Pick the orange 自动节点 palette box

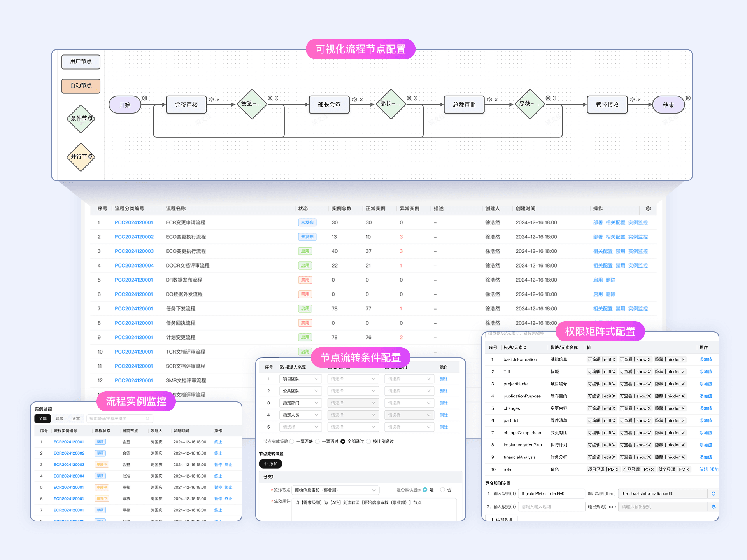tap(81, 86)
